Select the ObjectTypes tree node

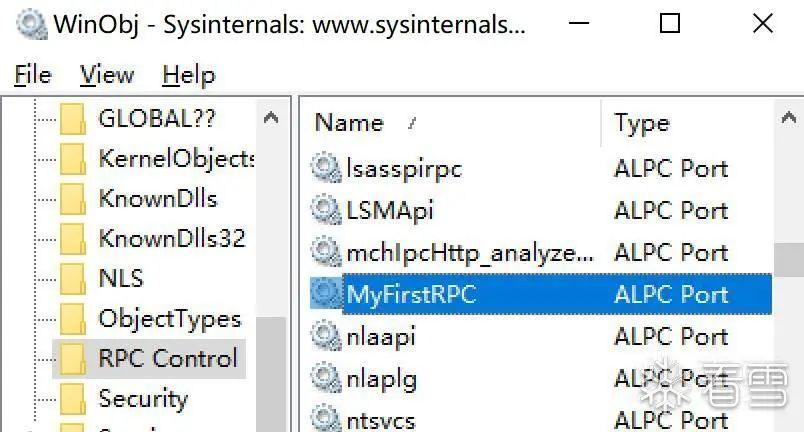tap(169, 319)
